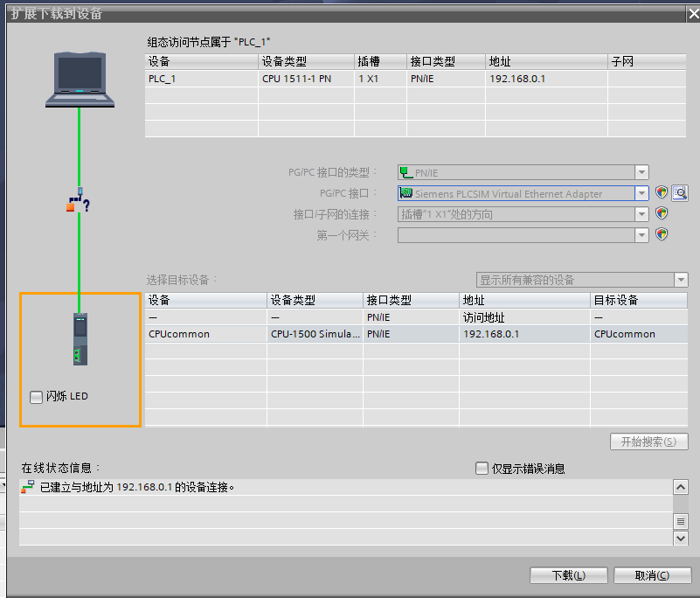Screen dimensions: 700x598
Task: Click the 接口类型 header in the lower table
Action: [411, 300]
